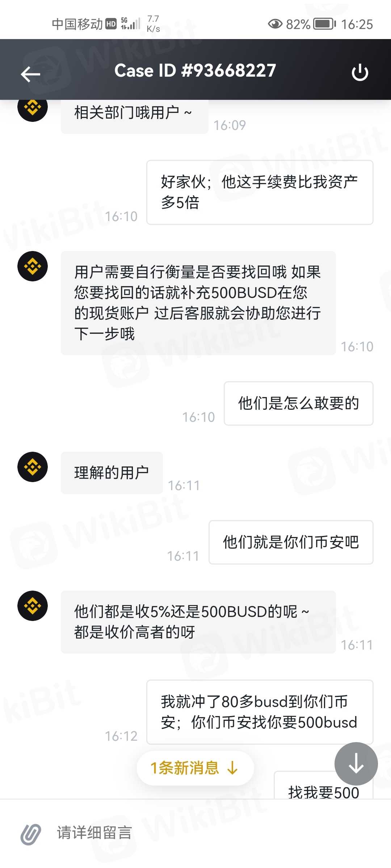Tap the 我就冲了80多busd message bubble
This screenshot has width=391, height=868.
click(260, 712)
